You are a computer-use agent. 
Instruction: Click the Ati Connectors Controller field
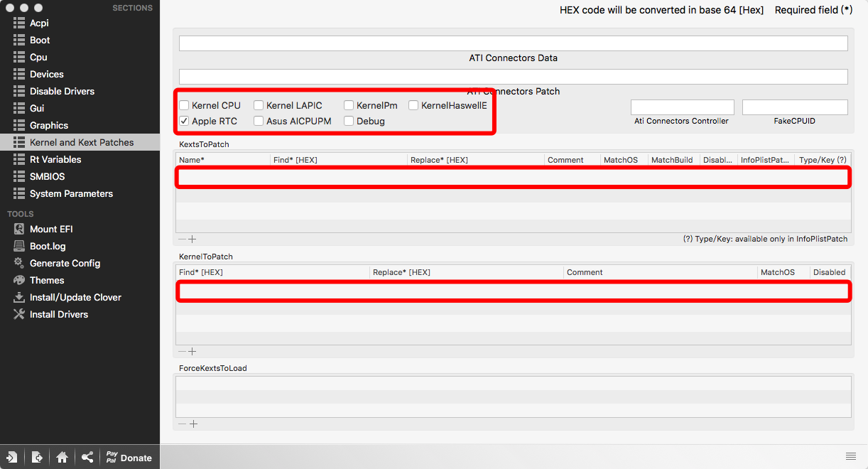pos(682,107)
